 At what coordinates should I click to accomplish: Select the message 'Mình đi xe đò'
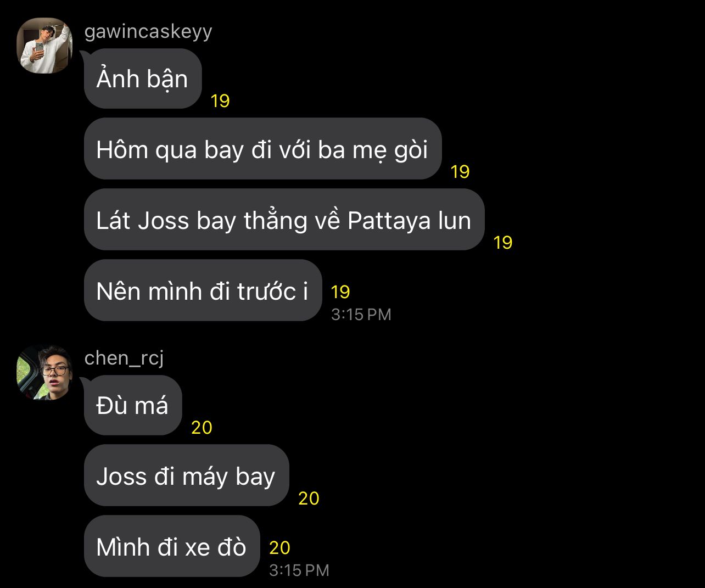pyautogui.click(x=171, y=546)
